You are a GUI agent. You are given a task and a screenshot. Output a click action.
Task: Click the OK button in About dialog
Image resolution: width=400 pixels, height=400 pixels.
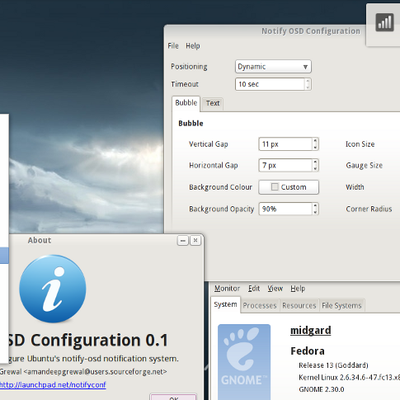click(173, 397)
